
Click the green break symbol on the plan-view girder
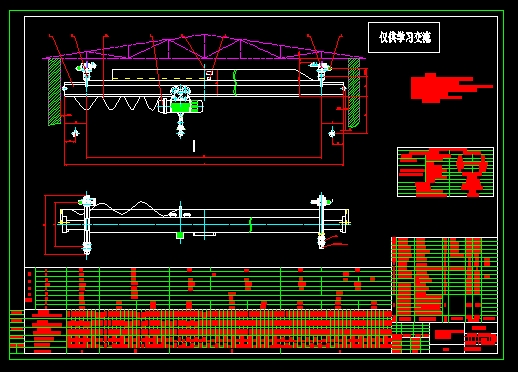(251, 224)
